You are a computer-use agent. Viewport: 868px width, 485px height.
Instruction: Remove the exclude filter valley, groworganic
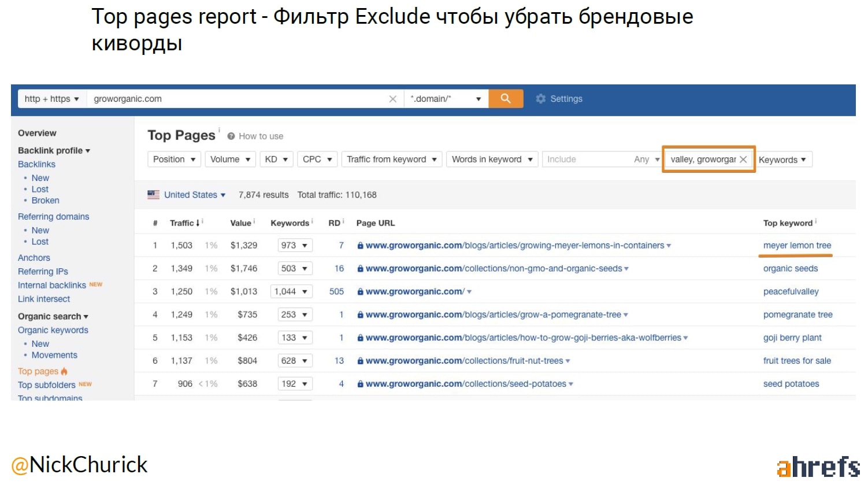click(x=743, y=160)
